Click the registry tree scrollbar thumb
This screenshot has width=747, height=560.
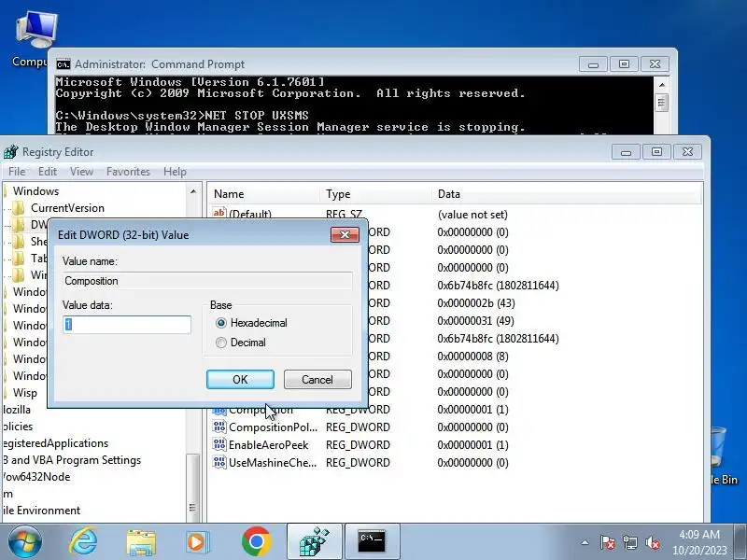point(192,488)
